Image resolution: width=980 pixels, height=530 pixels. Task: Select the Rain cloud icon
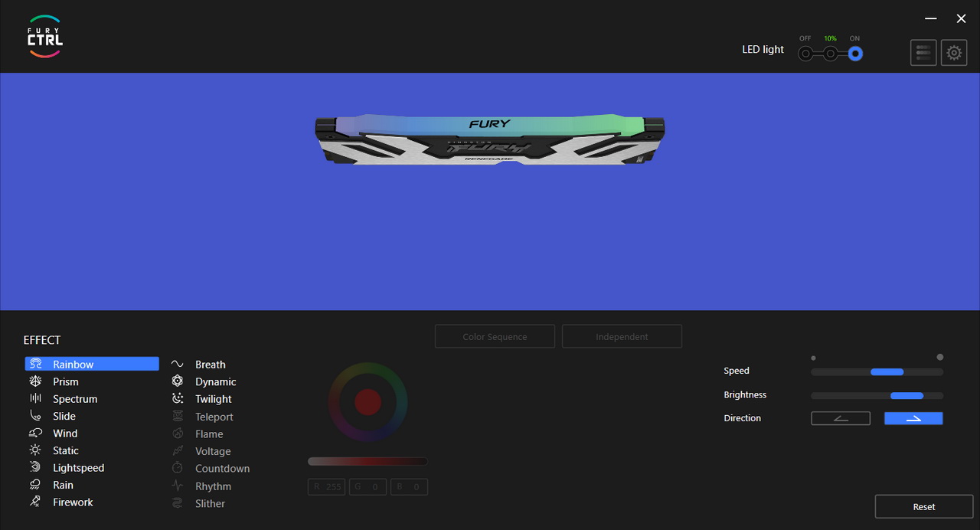[35, 485]
